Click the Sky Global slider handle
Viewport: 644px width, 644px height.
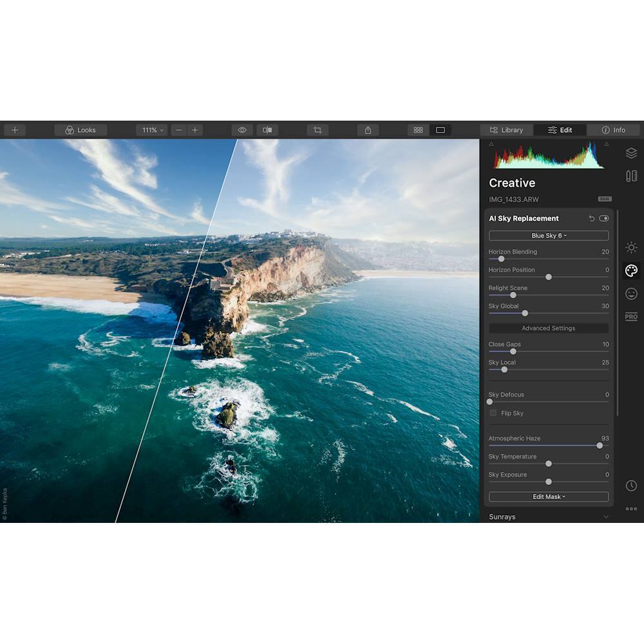coord(525,314)
